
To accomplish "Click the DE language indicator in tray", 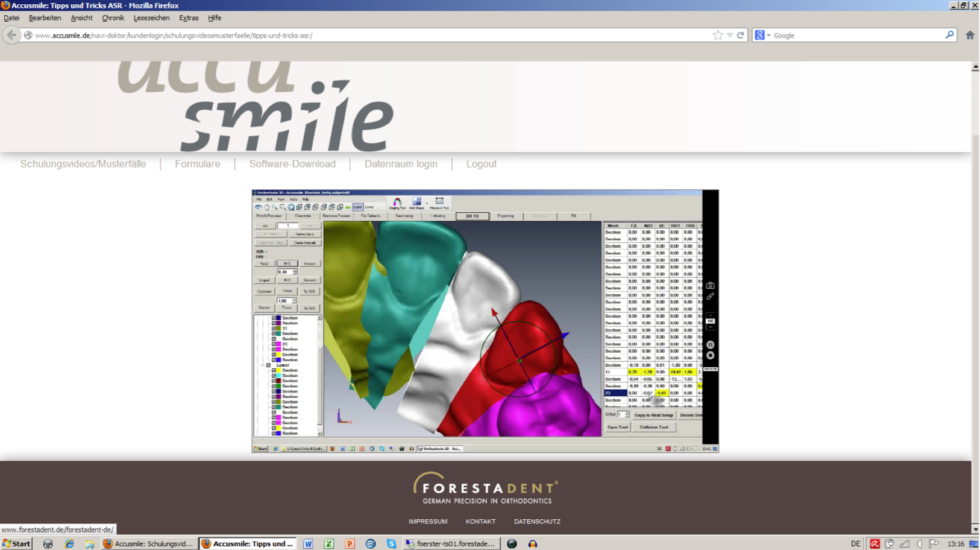I will coord(855,544).
